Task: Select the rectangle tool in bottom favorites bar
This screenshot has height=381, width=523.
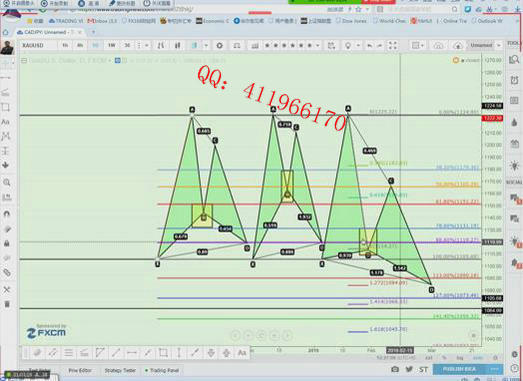Action: (163, 352)
